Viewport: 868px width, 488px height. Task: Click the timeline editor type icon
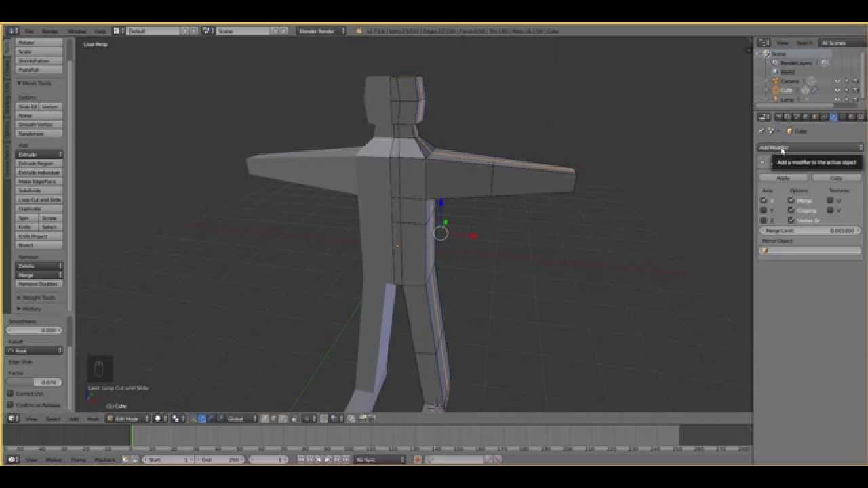(13, 460)
